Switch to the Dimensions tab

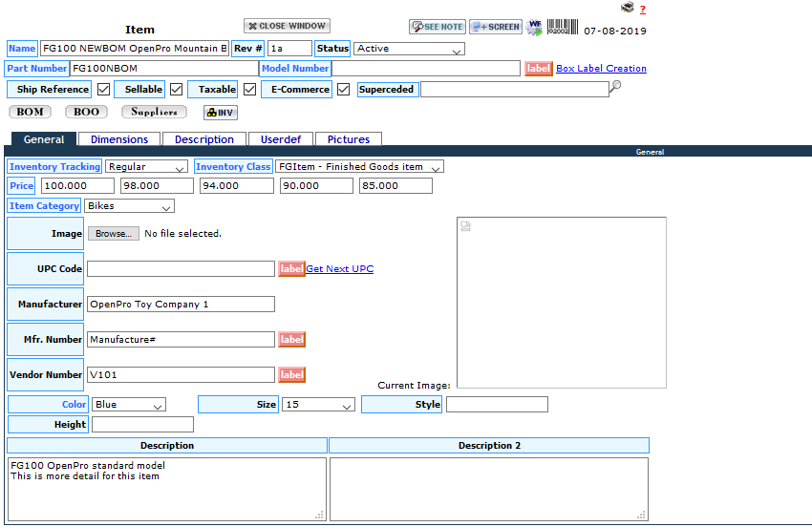(119, 139)
